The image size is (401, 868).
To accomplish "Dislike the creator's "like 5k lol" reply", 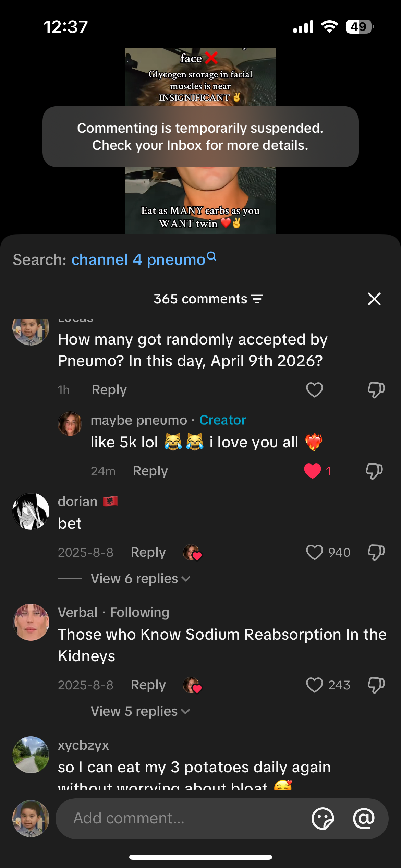I will 374,471.
